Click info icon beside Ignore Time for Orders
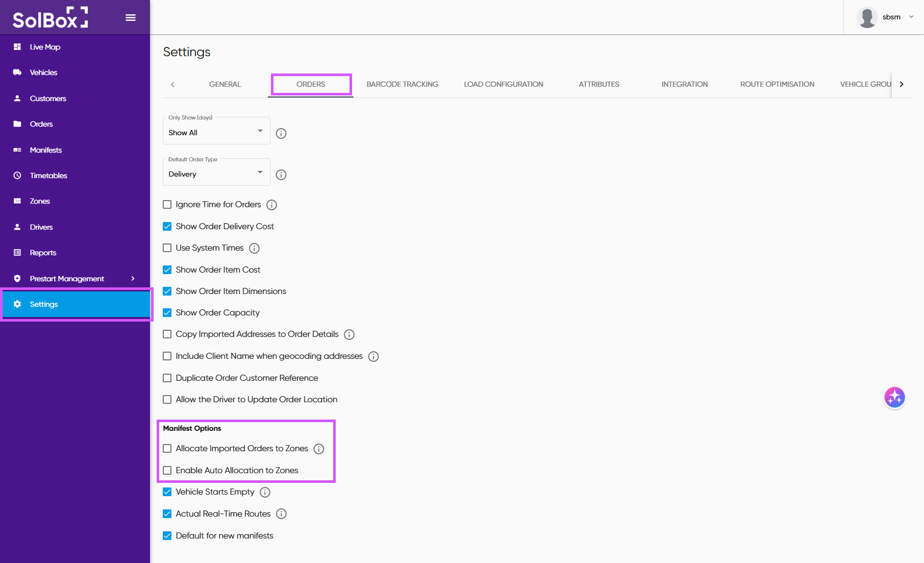 [x=272, y=205]
